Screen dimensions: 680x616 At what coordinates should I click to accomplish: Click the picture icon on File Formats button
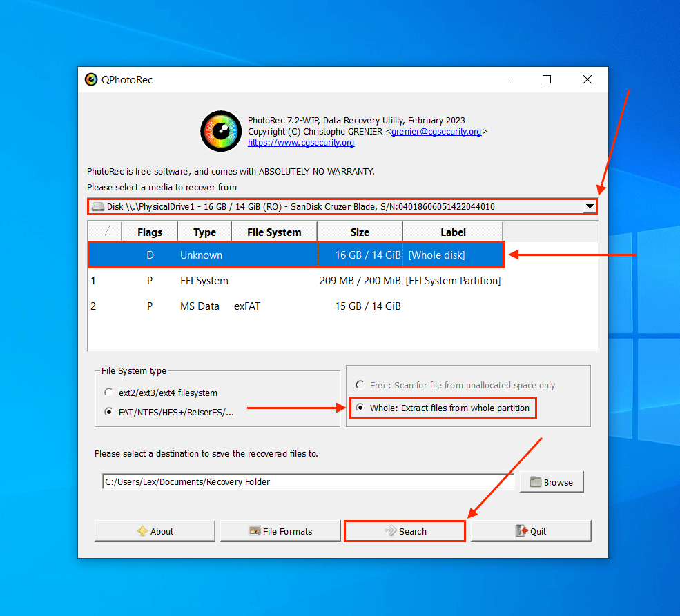point(255,531)
